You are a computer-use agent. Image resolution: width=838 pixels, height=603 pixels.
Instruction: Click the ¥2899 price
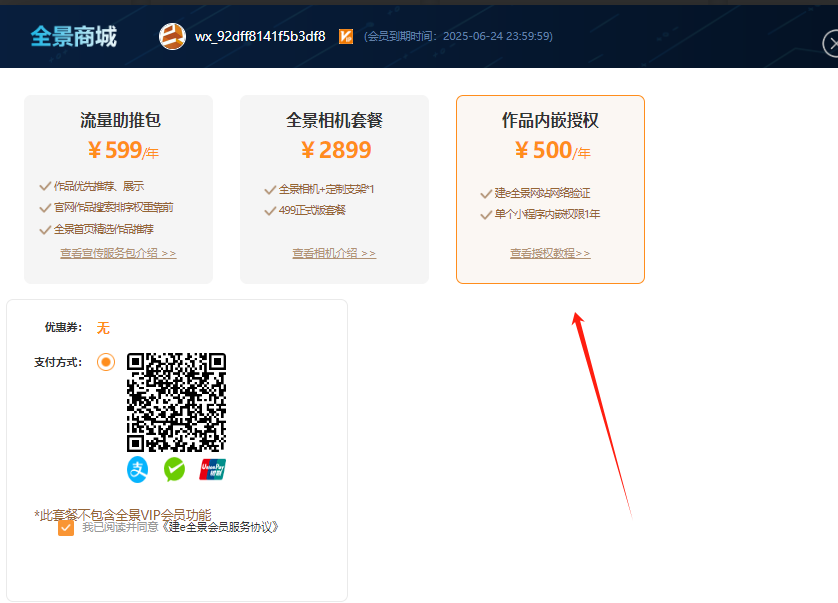tap(336, 150)
